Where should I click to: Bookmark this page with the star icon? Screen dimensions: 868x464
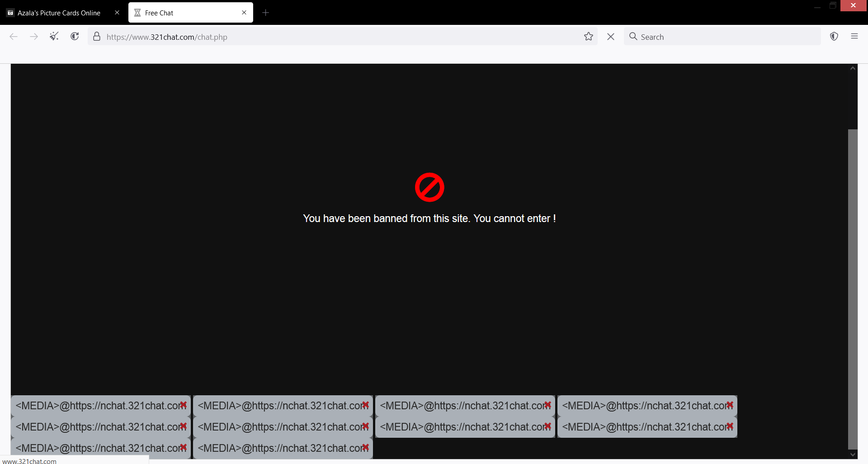(x=588, y=37)
